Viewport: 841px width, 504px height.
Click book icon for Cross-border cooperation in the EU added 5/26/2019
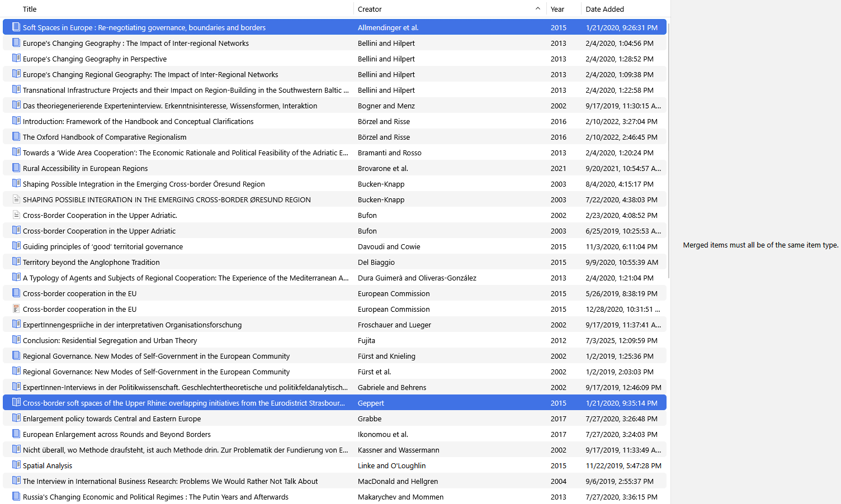point(16,293)
